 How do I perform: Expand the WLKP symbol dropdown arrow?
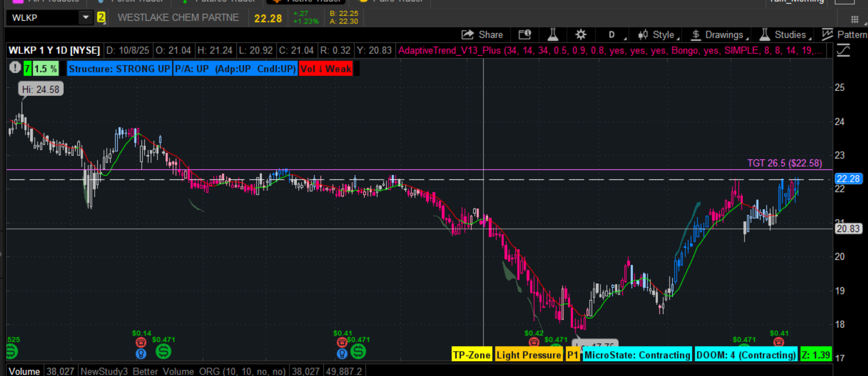tap(86, 17)
